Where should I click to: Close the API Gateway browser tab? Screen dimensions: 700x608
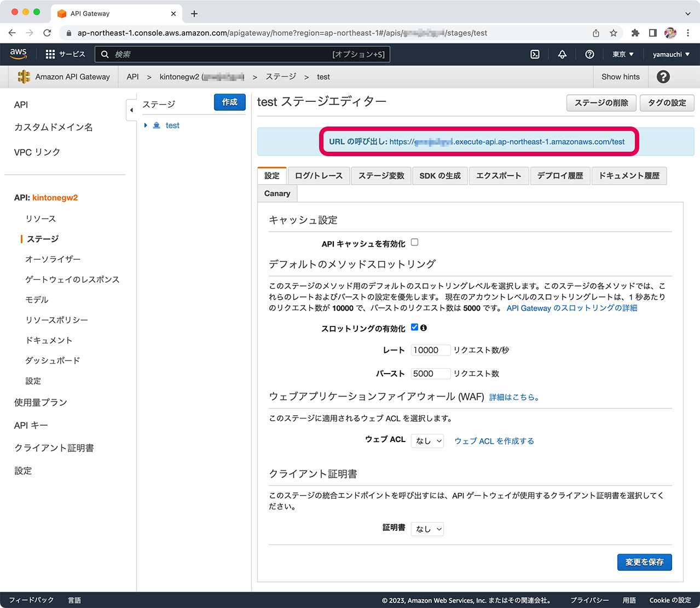(173, 14)
